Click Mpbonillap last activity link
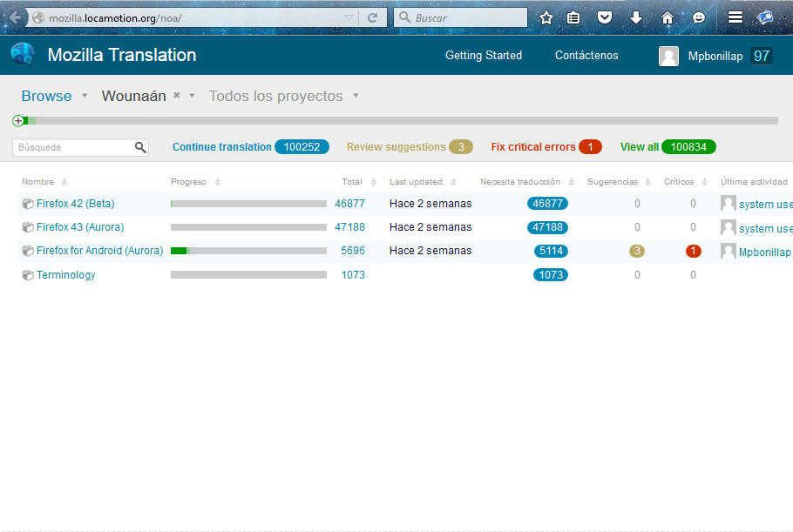 (x=765, y=253)
